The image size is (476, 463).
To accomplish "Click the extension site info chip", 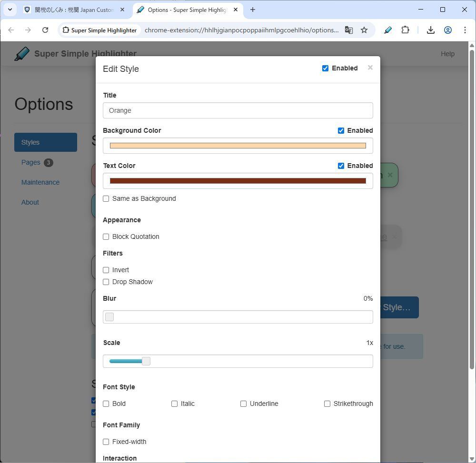I will click(x=99, y=30).
